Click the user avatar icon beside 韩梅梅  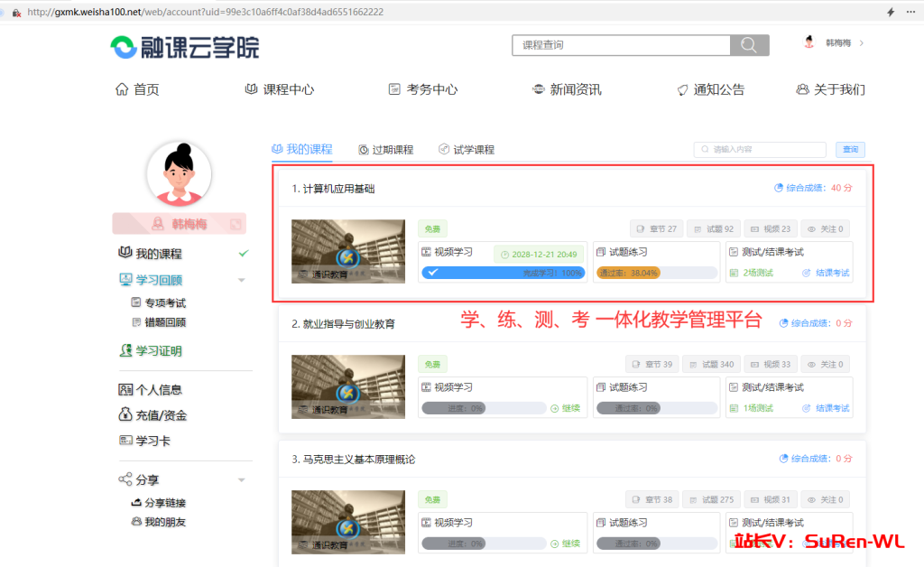pos(809,42)
